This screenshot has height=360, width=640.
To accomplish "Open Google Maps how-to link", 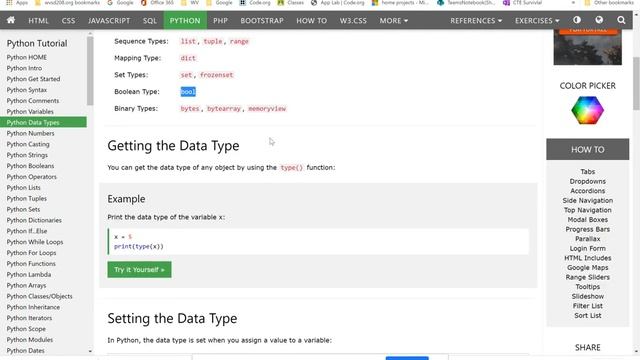I will click(587, 267).
